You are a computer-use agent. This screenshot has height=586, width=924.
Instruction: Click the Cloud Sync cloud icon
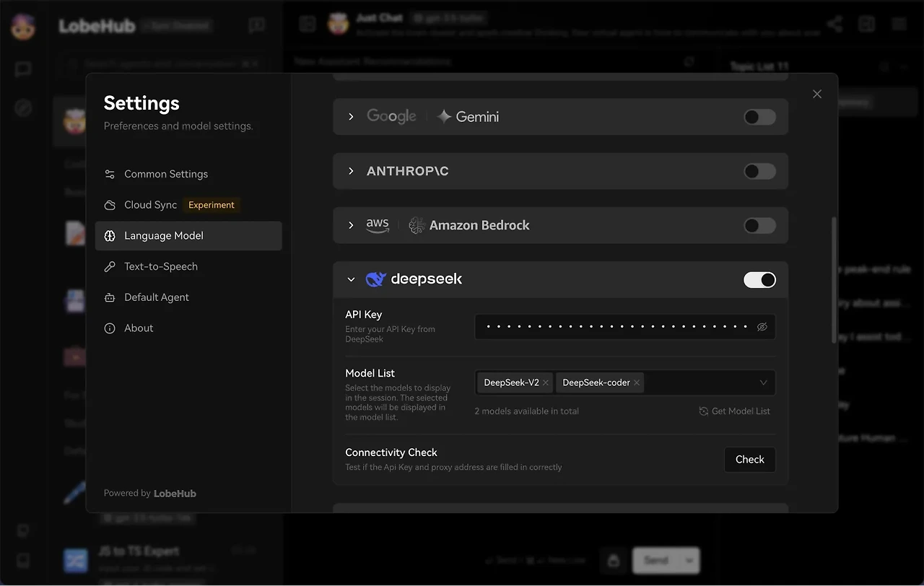pos(110,205)
